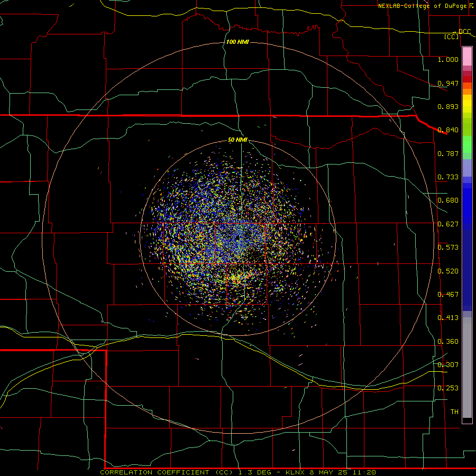The image size is (476, 476).
Task: Click the 0.413 scale value
Action: pos(448,318)
